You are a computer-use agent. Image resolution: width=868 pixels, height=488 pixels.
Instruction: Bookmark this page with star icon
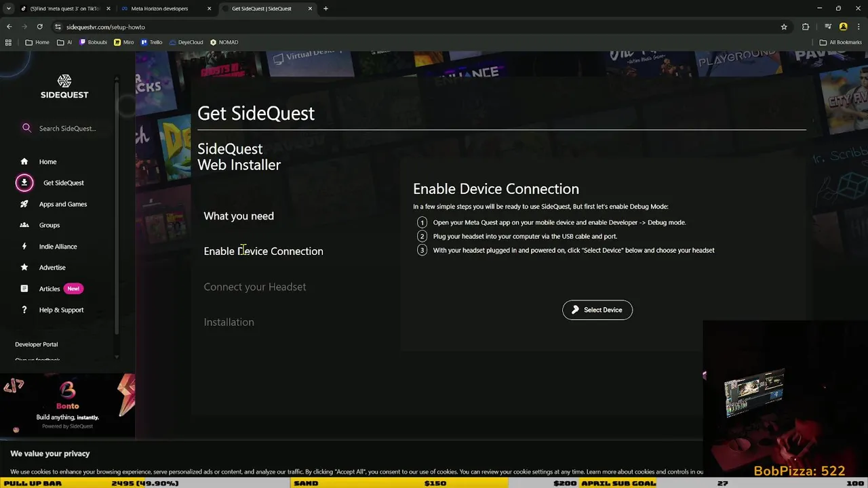(784, 26)
